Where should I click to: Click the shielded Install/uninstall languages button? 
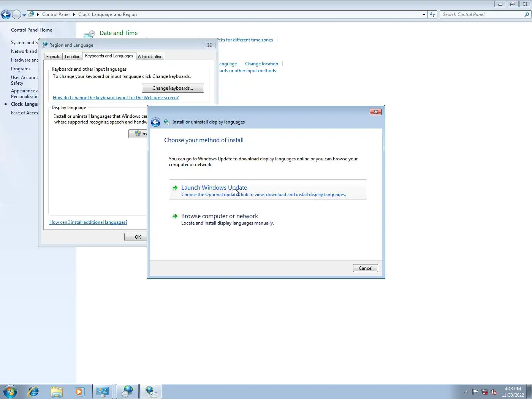coord(138,134)
